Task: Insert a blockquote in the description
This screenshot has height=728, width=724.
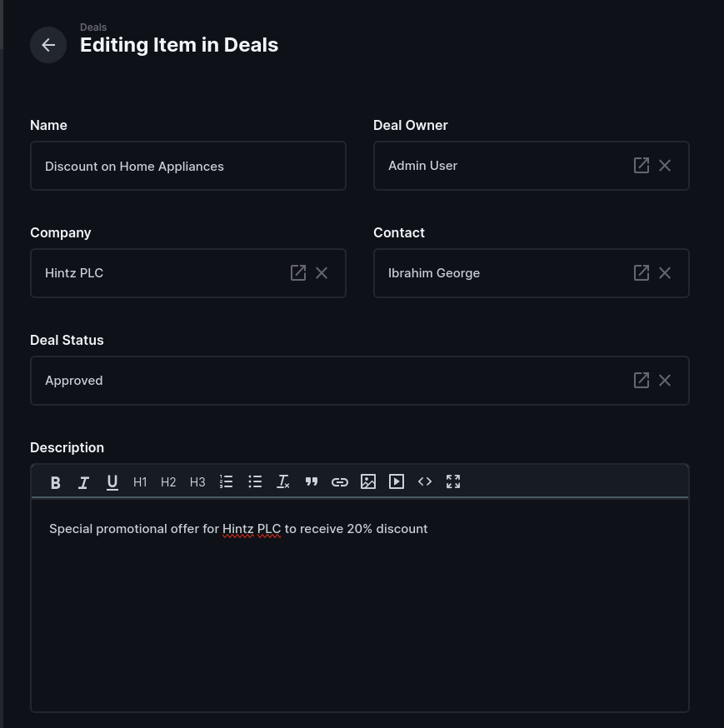Action: tap(311, 481)
